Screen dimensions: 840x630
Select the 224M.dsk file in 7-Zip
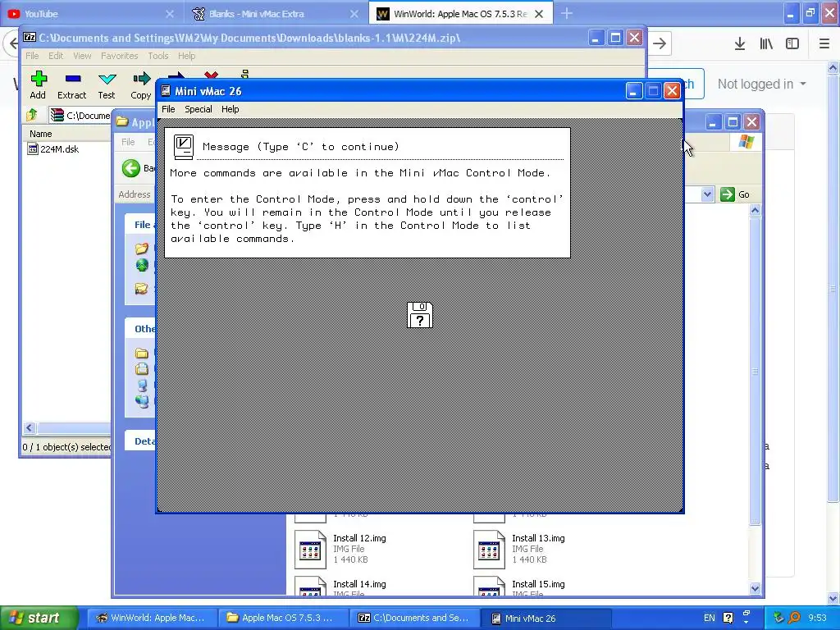[53, 149]
